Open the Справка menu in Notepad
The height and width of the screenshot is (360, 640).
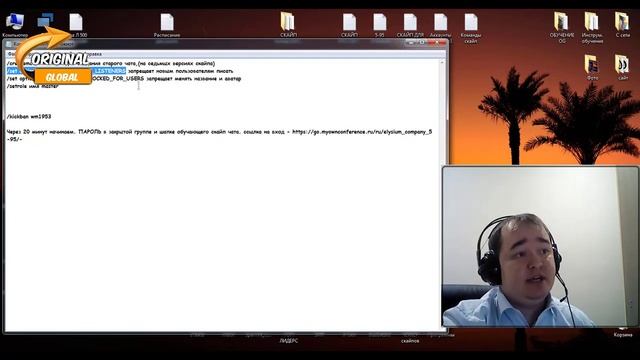pos(94,54)
